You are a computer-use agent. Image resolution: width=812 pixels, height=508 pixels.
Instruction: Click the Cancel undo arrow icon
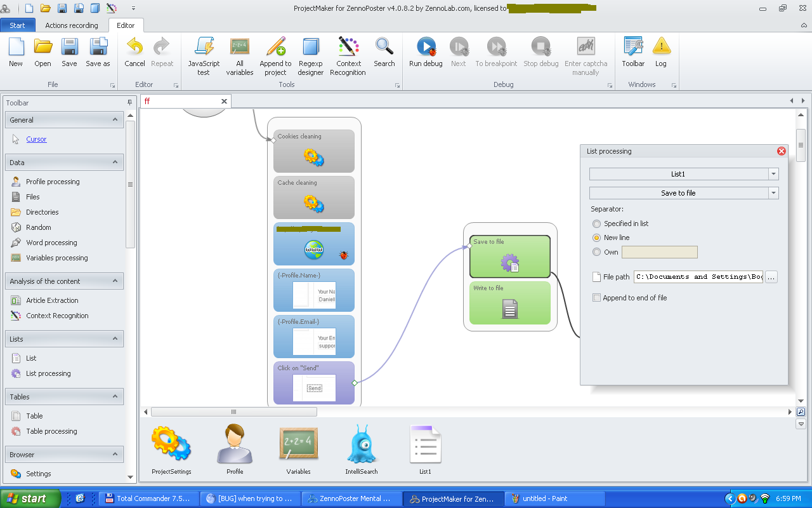(x=134, y=46)
